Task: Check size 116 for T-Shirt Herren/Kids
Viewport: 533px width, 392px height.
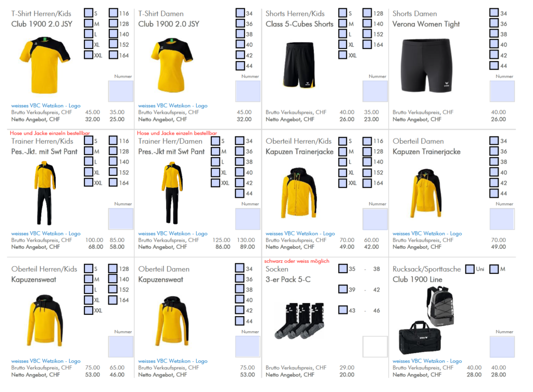Action: pos(113,13)
